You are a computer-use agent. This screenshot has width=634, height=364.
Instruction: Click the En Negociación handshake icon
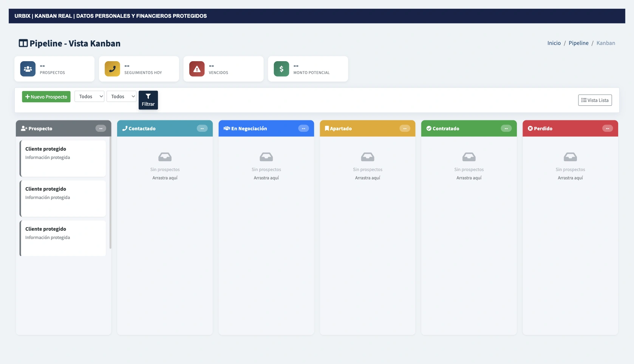(x=227, y=128)
